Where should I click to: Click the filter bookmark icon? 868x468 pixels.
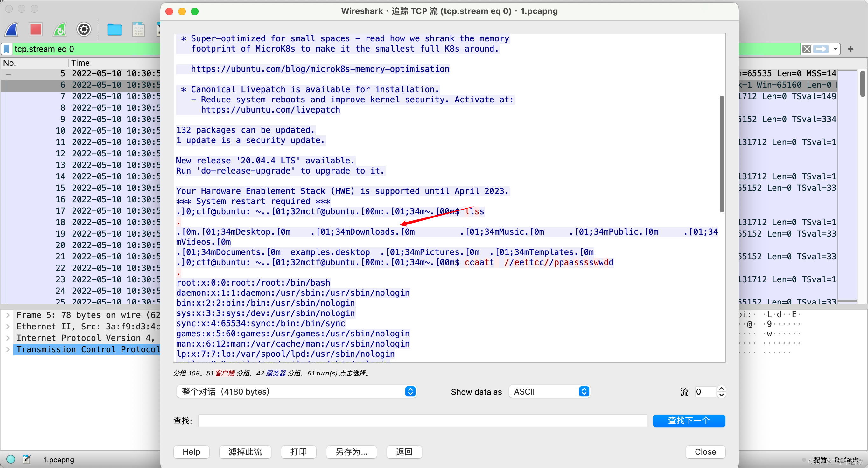point(6,49)
